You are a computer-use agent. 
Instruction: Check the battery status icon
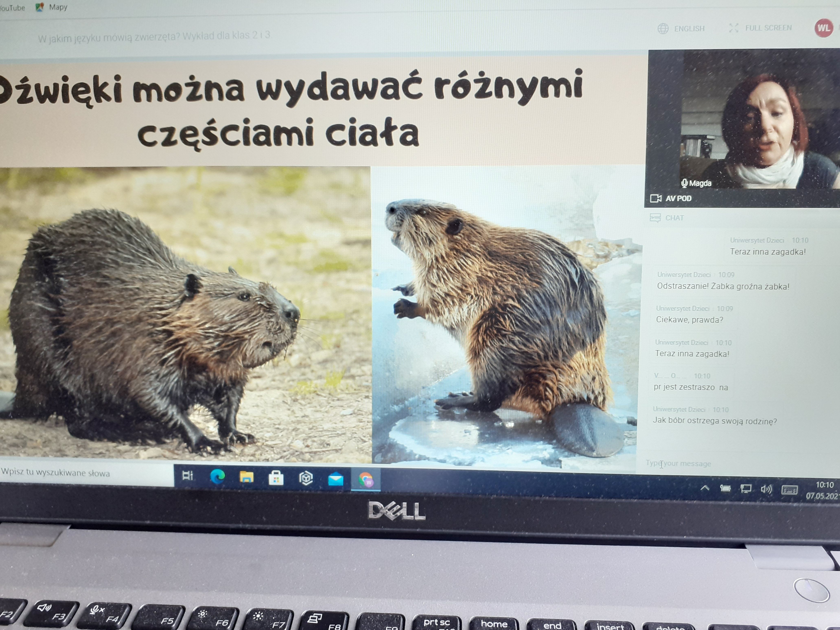(x=725, y=488)
